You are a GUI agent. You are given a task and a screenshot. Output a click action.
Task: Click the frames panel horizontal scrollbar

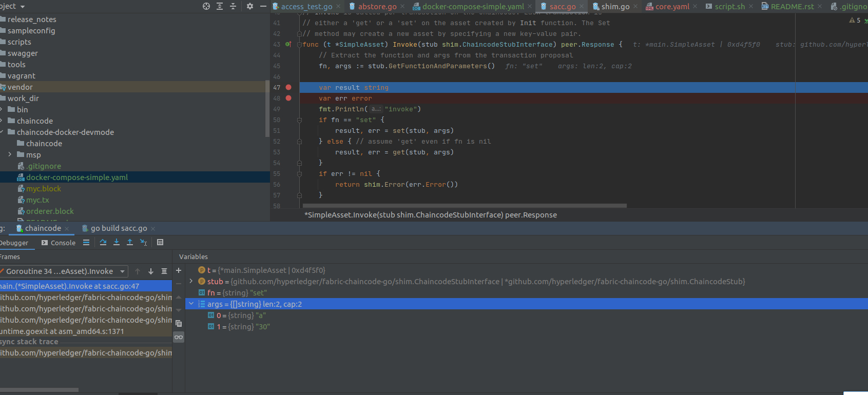click(39, 390)
